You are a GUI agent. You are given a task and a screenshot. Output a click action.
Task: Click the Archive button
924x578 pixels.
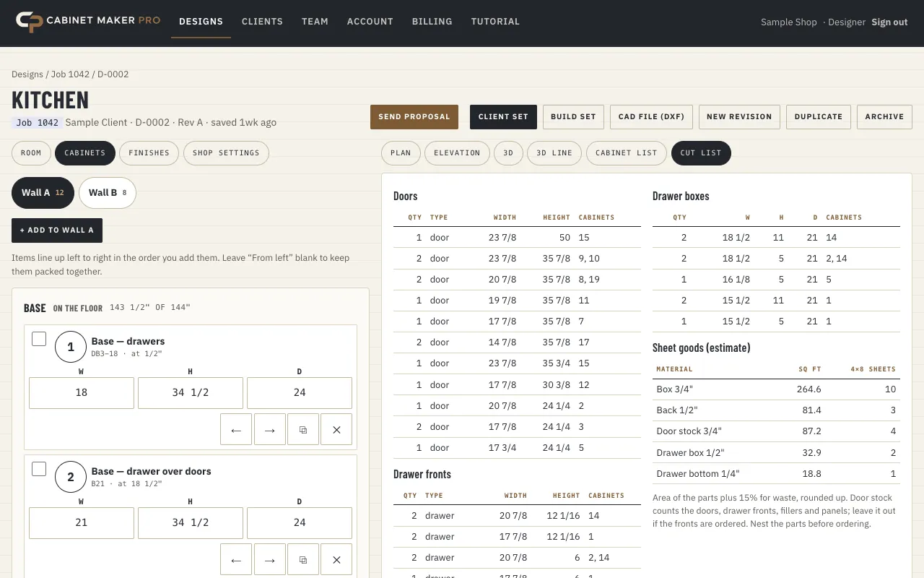884,117
